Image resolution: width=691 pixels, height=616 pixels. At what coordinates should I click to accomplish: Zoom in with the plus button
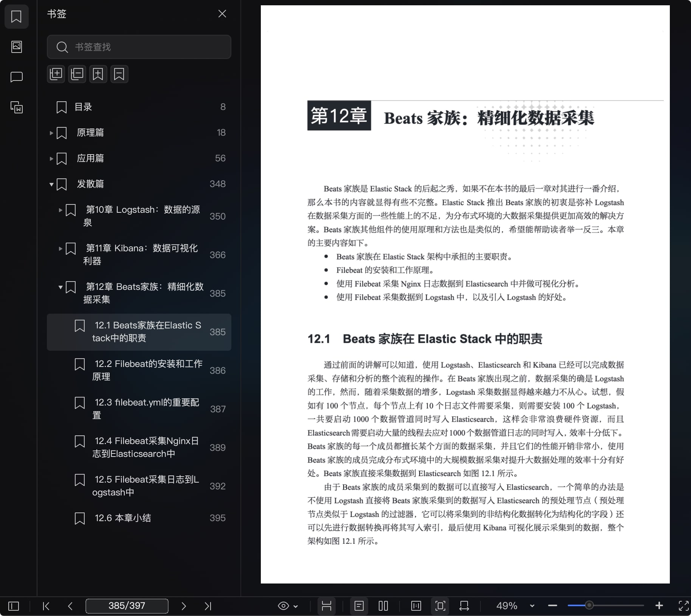pos(659,606)
